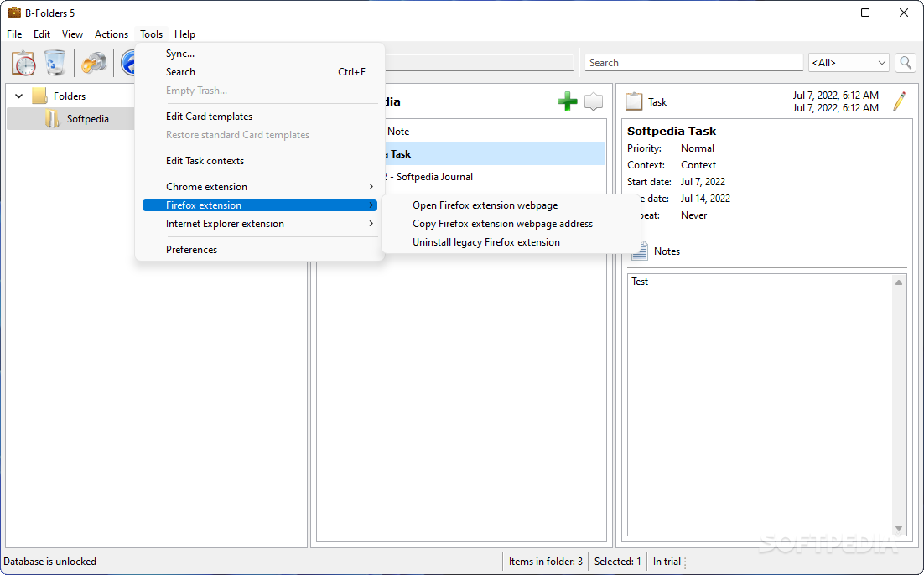Image resolution: width=924 pixels, height=575 pixels.
Task: Click the magnifier search button icon
Action: tap(906, 63)
